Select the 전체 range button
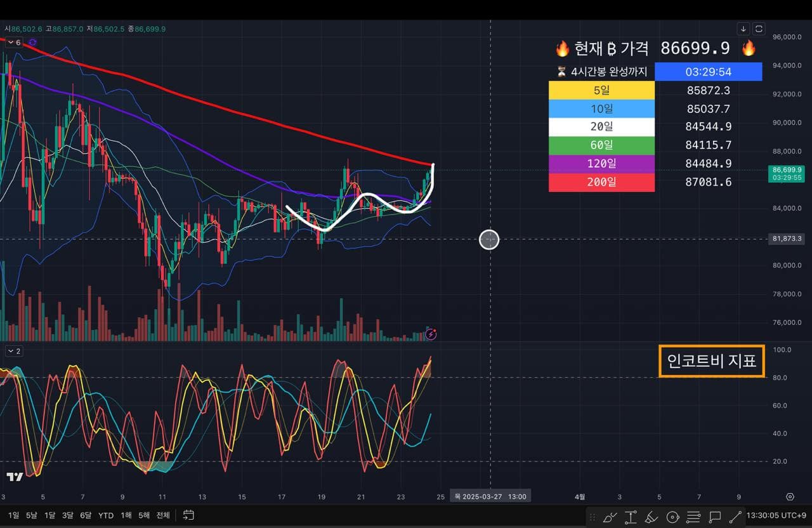 (x=163, y=515)
